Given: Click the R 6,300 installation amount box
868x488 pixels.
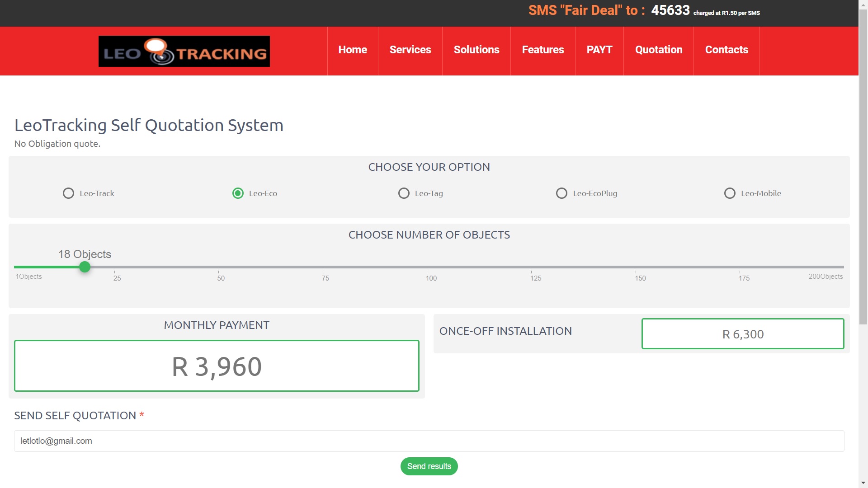Looking at the screenshot, I should pos(743,334).
